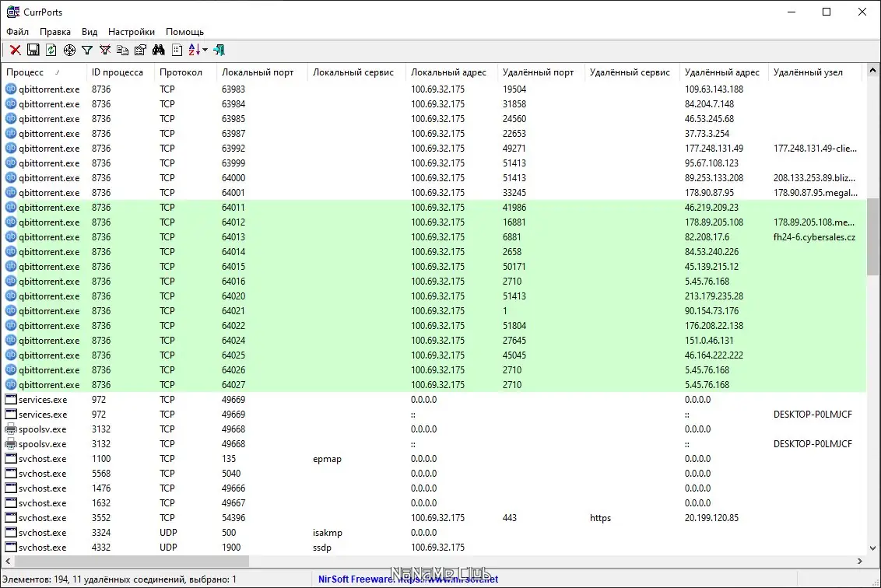Image resolution: width=881 pixels, height=588 pixels.
Task: Click the epmap local service cell
Action: (327, 459)
